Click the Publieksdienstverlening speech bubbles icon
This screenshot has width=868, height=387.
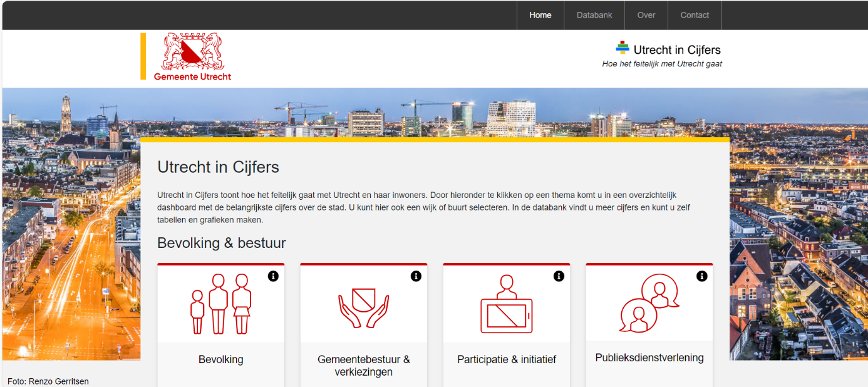tap(649, 303)
